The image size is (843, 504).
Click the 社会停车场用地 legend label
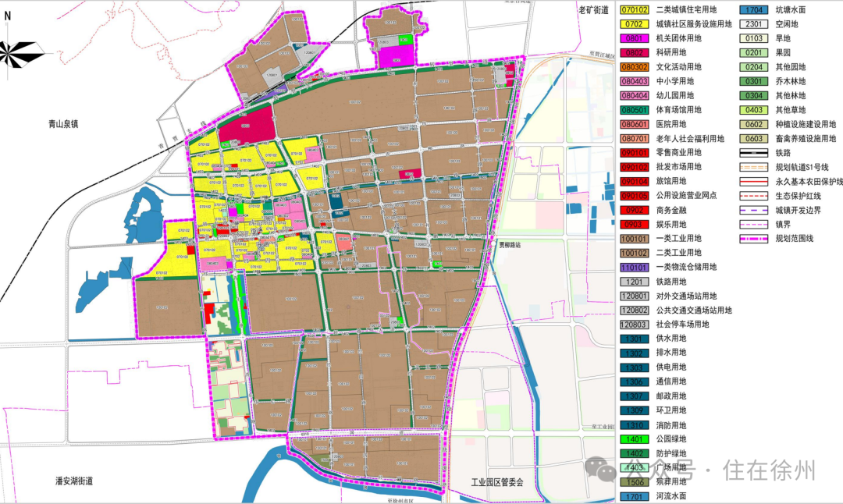tap(682, 324)
